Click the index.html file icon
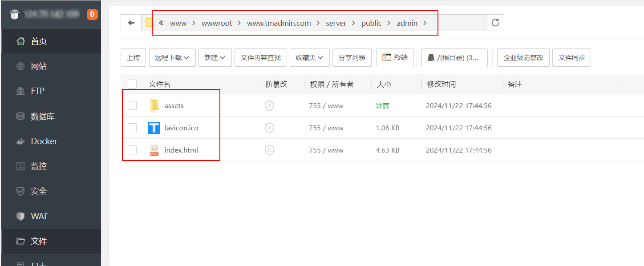 click(154, 150)
